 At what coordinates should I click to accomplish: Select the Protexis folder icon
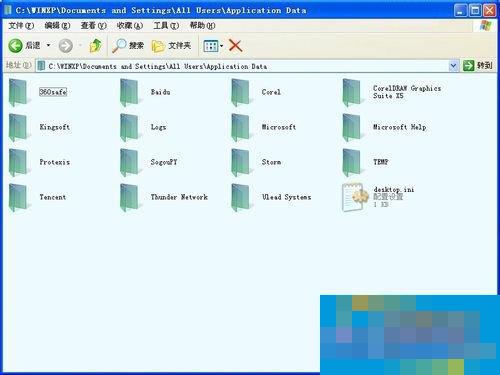tap(18, 162)
